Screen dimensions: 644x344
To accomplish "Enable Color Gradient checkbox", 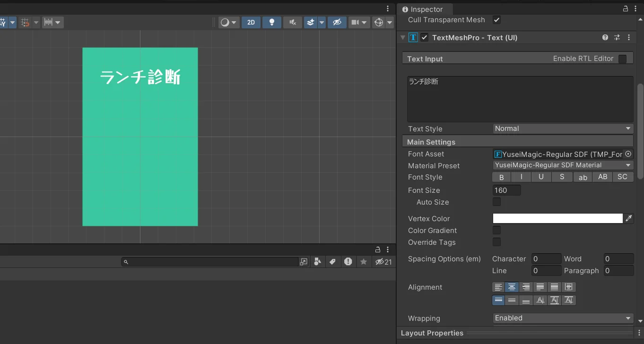I will click(496, 231).
